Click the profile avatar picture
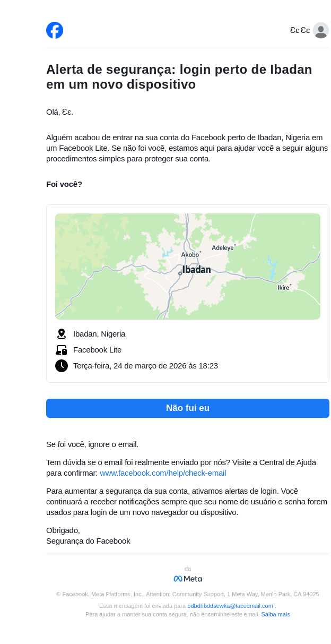 (321, 30)
